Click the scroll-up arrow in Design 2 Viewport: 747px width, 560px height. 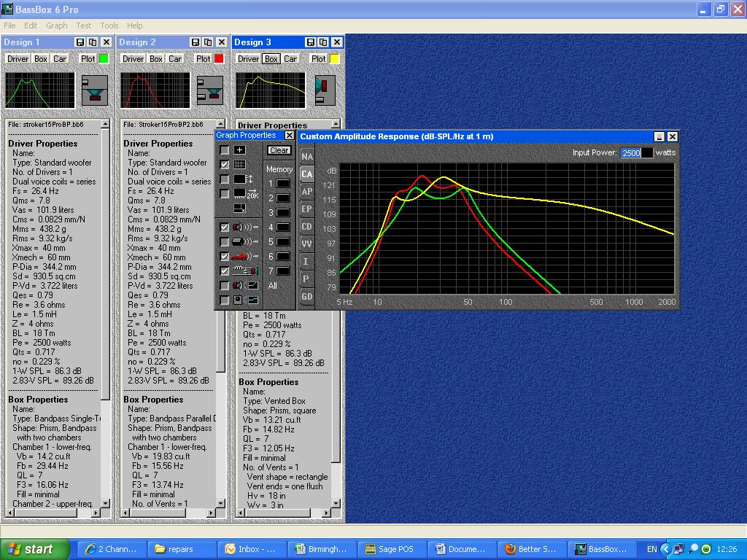[220, 124]
